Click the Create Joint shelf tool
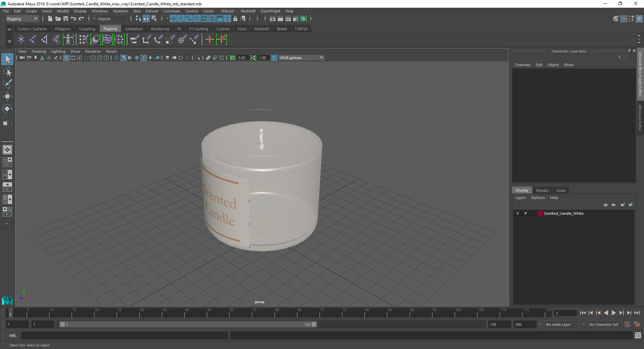Screen dimensions: 644x349 point(33,40)
